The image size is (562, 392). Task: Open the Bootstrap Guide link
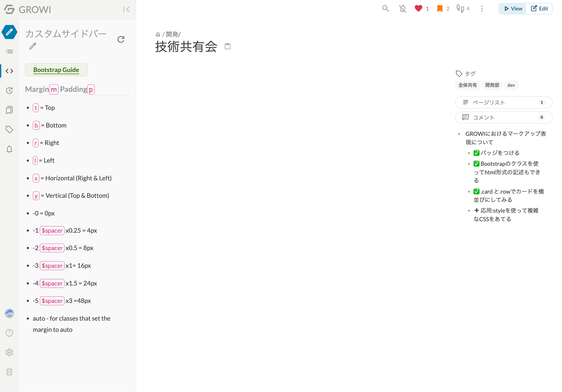56,70
